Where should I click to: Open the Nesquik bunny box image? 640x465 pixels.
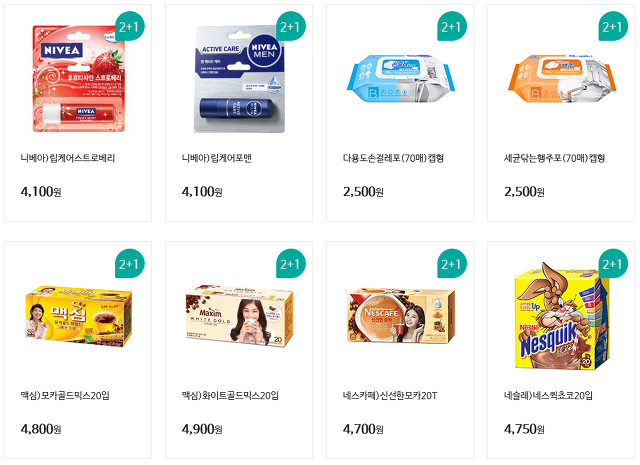pos(562,316)
